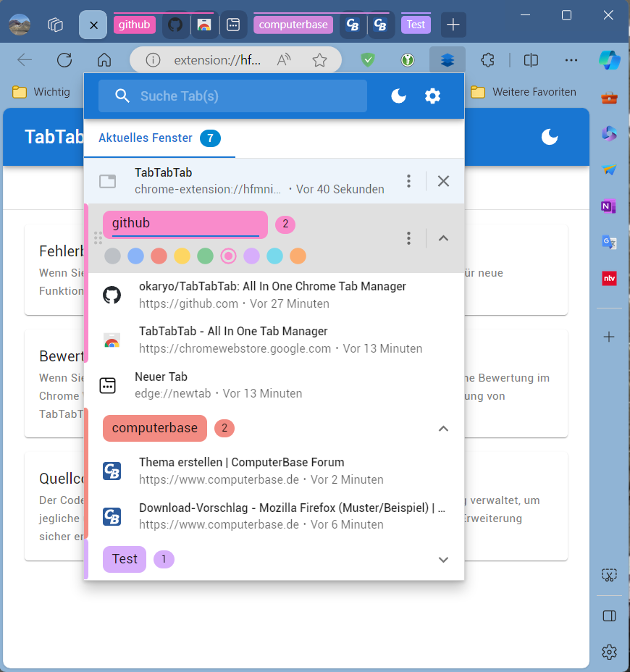Close the active TabTabTab browser tab
This screenshot has width=630, height=672.
[x=93, y=25]
